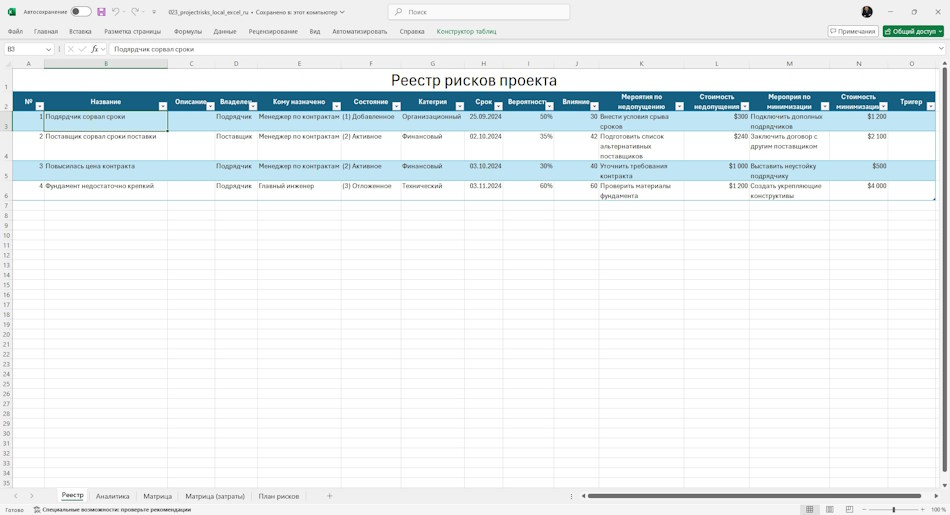Open the user account avatar
Viewport: 950px width, 515px height.
[x=867, y=12]
